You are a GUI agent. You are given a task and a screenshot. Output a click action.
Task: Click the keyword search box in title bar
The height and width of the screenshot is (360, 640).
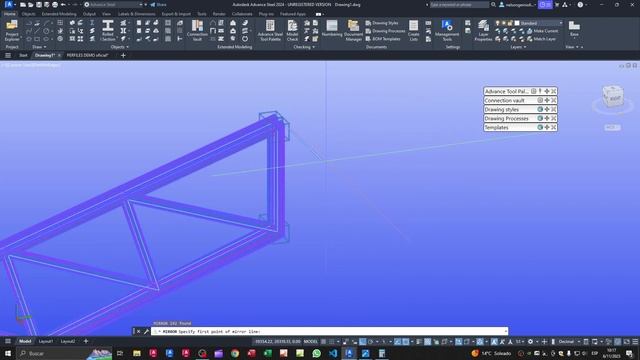(x=459, y=4)
